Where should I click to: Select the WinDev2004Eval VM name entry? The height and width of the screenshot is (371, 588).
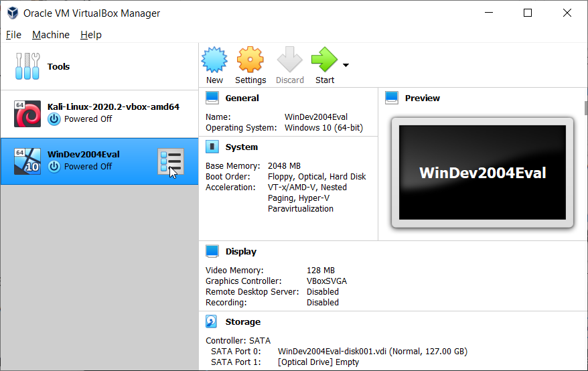pos(83,154)
